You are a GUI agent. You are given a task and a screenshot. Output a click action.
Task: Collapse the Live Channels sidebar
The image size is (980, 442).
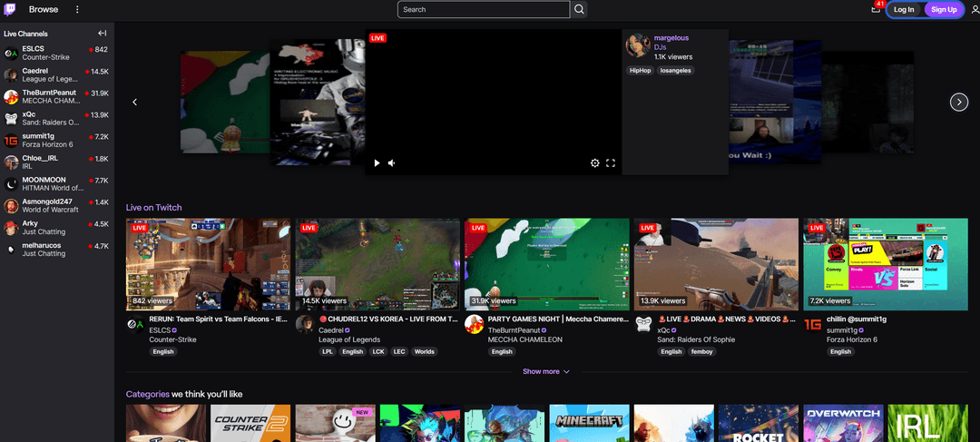(103, 34)
